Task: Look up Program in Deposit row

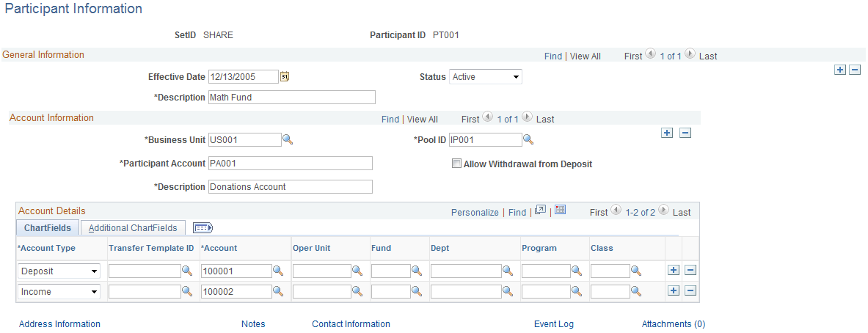Action: coord(577,271)
